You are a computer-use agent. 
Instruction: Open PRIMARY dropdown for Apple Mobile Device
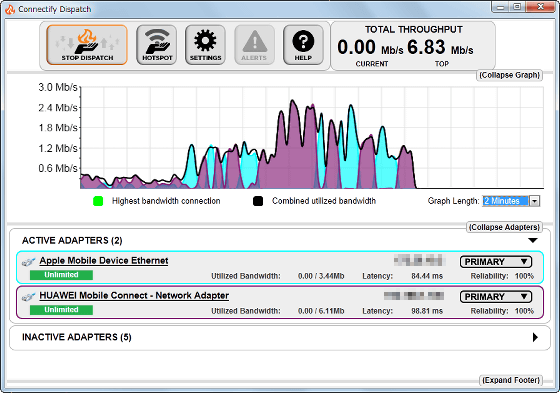pyautogui.click(x=496, y=262)
